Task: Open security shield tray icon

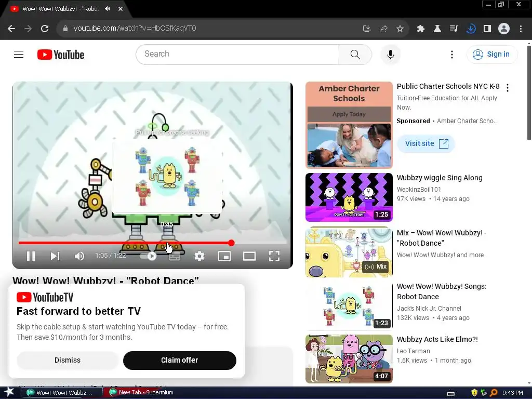Action: point(474,393)
